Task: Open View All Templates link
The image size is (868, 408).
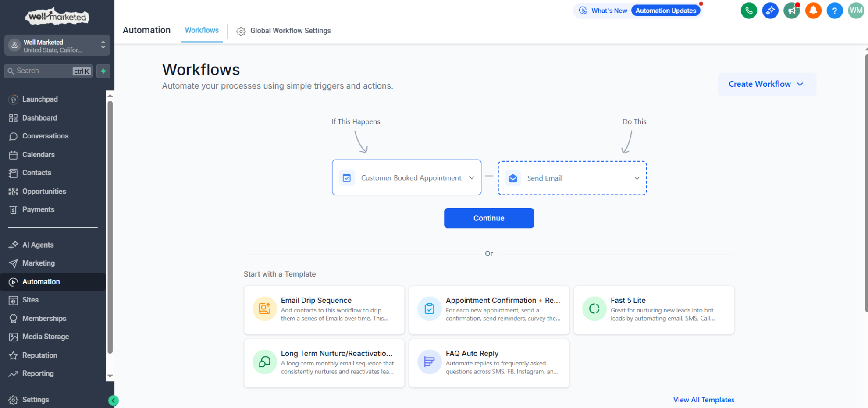Action: [x=704, y=399]
